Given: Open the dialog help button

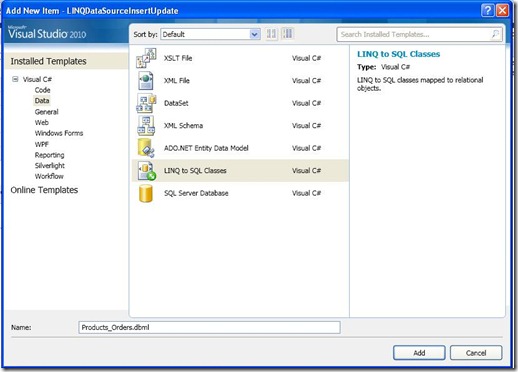Looking at the screenshot, I should (487, 10).
